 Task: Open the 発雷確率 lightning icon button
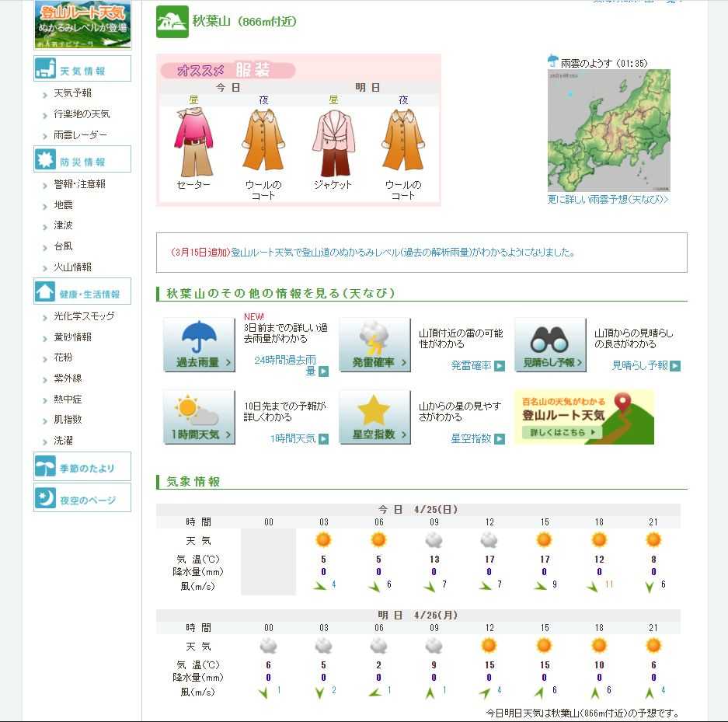(374, 344)
